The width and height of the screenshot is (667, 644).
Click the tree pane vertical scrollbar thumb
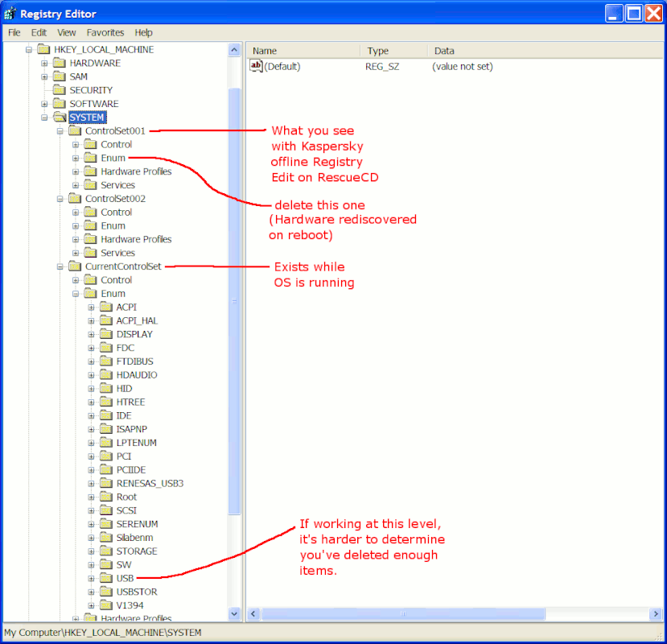(234, 301)
